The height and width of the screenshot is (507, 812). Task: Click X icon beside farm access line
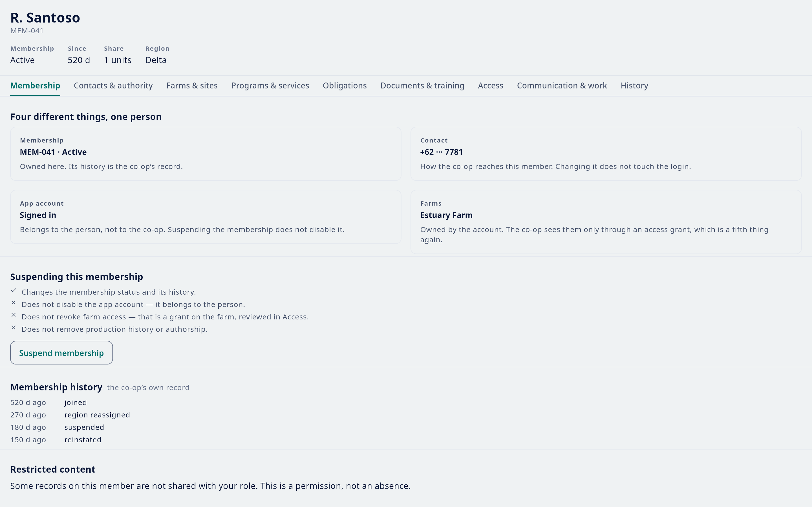coord(14,315)
